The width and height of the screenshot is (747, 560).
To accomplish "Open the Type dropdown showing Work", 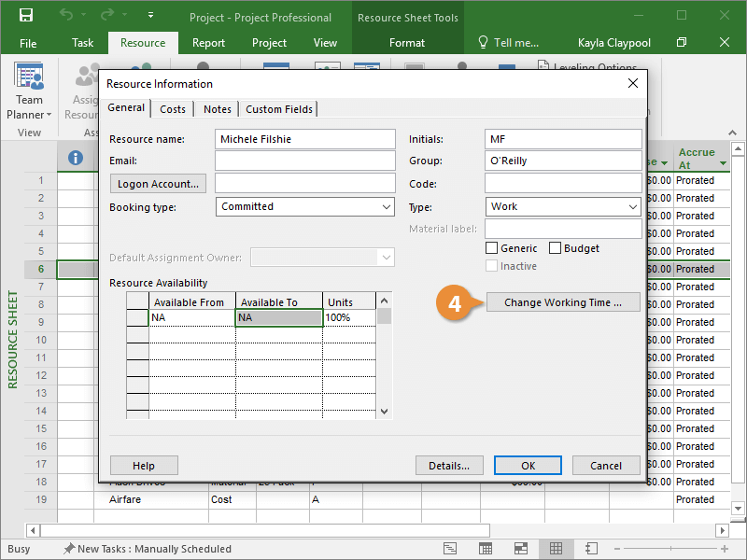I will pyautogui.click(x=632, y=207).
